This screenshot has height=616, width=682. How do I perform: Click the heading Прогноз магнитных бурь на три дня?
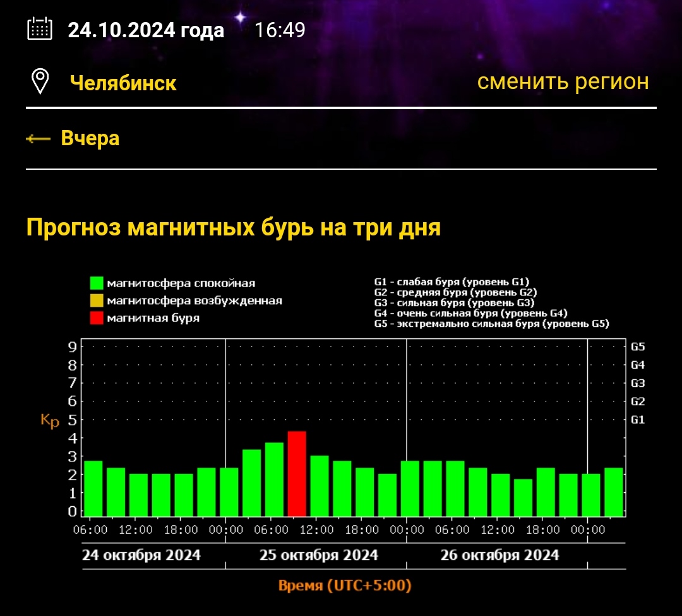[x=234, y=227]
